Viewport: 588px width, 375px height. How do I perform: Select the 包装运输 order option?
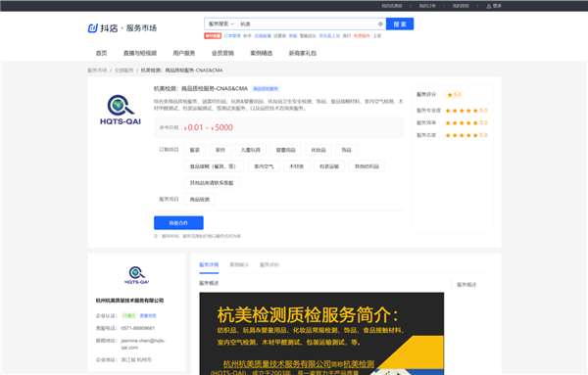(329, 166)
